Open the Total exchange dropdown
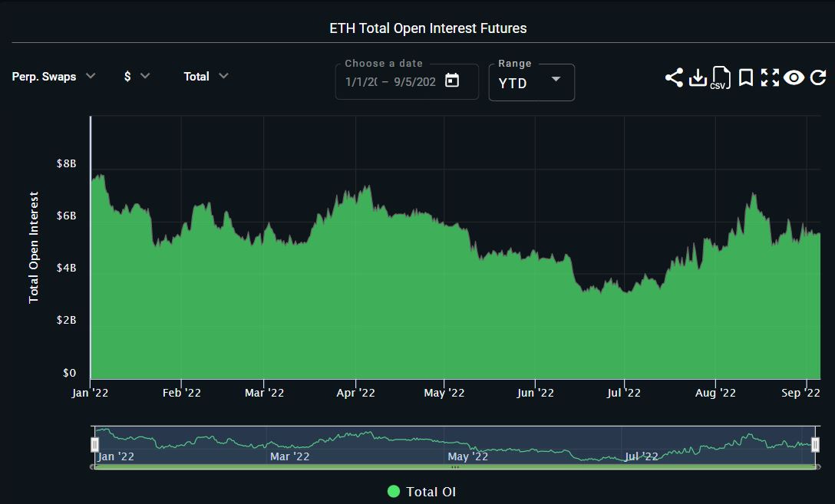This screenshot has height=504, width=835. coord(206,77)
